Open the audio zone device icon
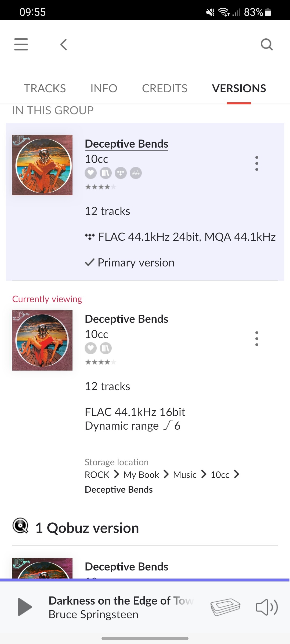The image size is (290, 644). [225, 607]
